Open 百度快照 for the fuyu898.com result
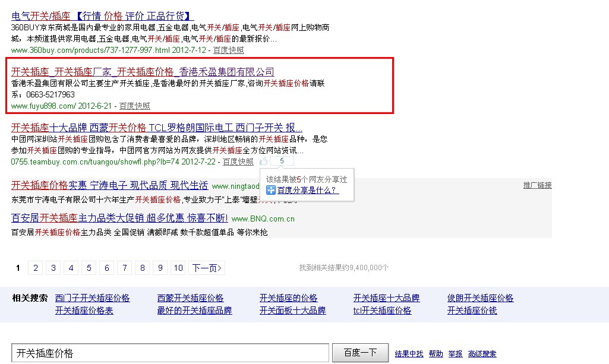This screenshot has height=364, width=609. click(134, 106)
